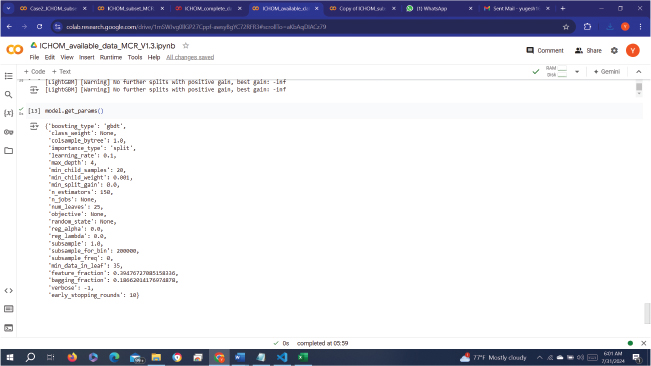Go back to previous page
Image resolution: width=651 pixels, height=366 pixels.
(10, 27)
